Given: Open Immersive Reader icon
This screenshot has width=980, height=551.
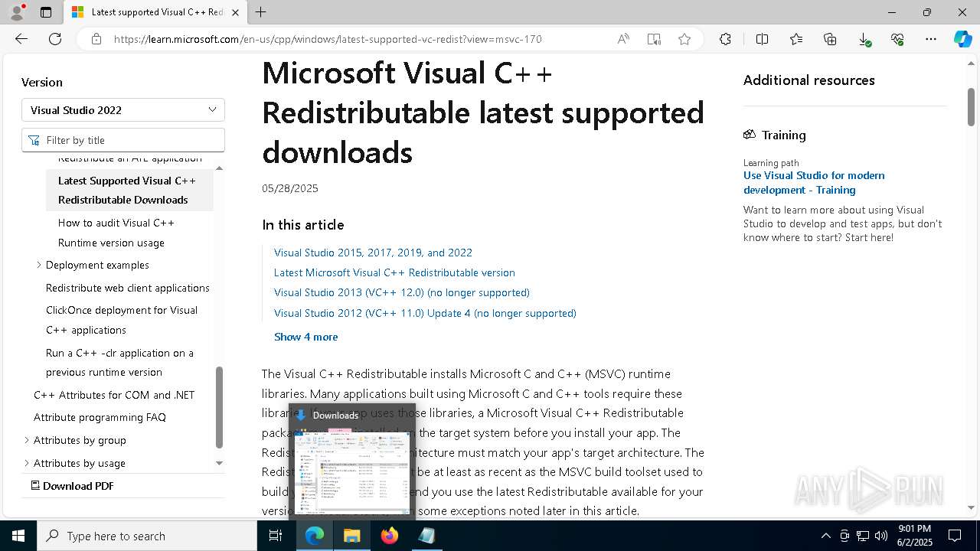Looking at the screenshot, I should 654,39.
